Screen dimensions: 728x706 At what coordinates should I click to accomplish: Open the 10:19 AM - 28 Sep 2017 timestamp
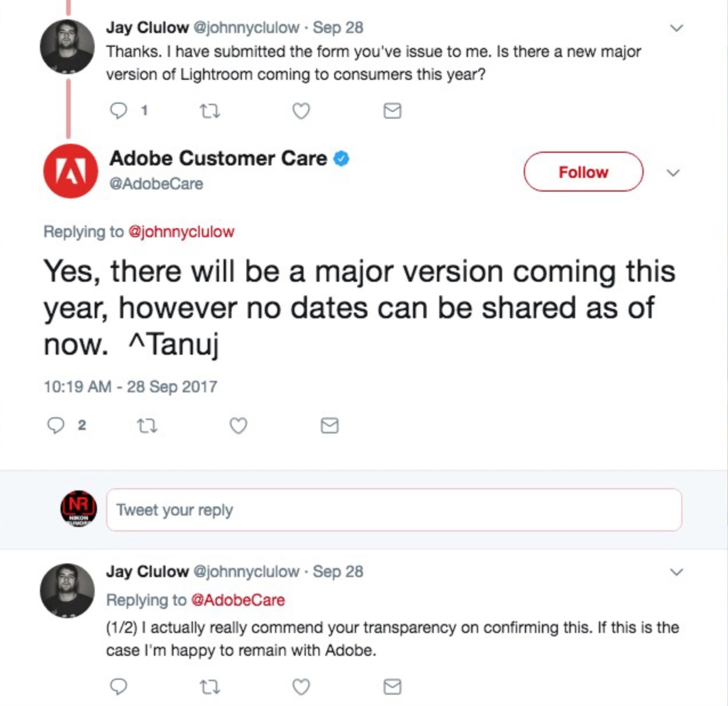[131, 387]
